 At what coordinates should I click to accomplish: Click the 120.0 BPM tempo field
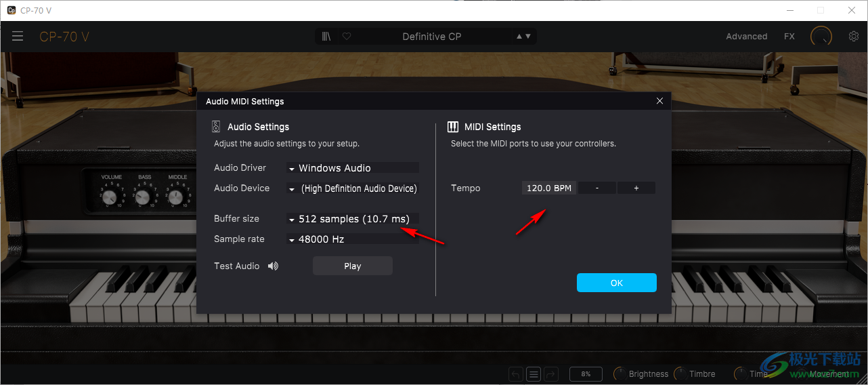(x=548, y=188)
